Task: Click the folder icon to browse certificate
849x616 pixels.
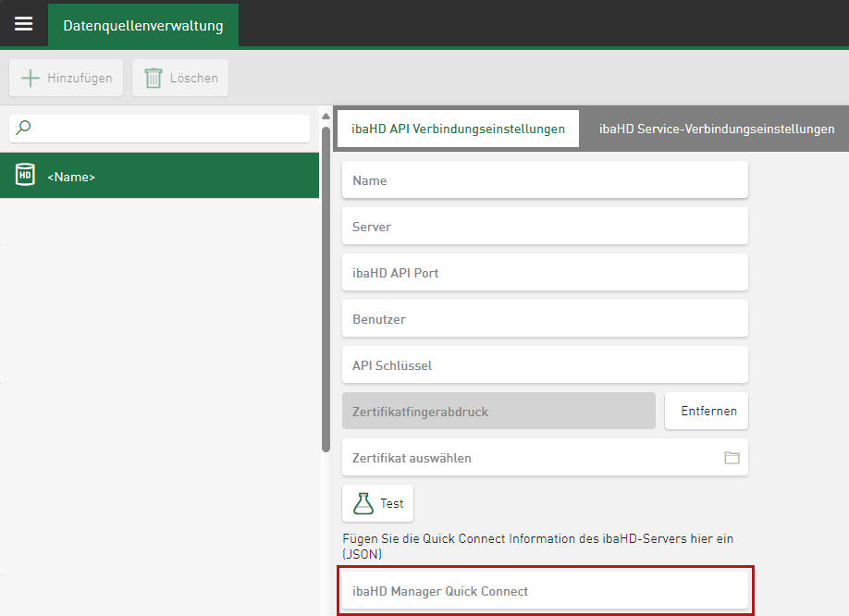Action: pos(732,458)
